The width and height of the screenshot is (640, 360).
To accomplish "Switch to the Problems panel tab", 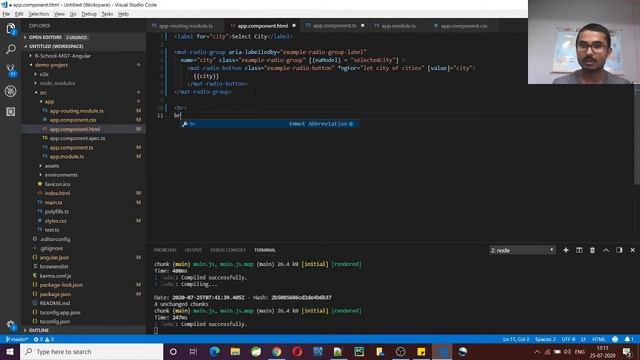I will click(165, 250).
